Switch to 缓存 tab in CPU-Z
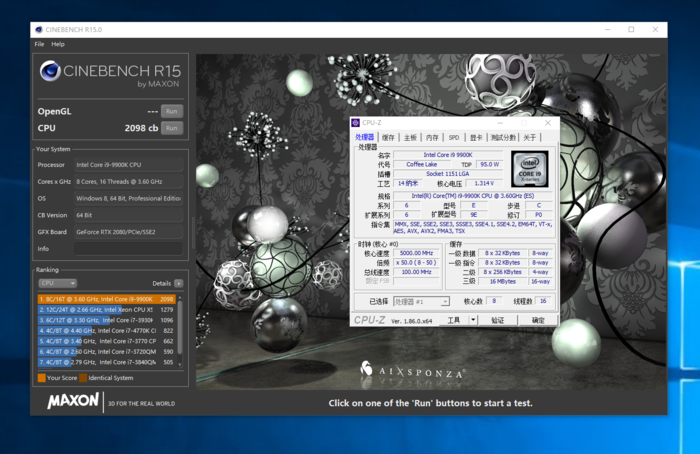This screenshot has width=700, height=454. pos(388,137)
